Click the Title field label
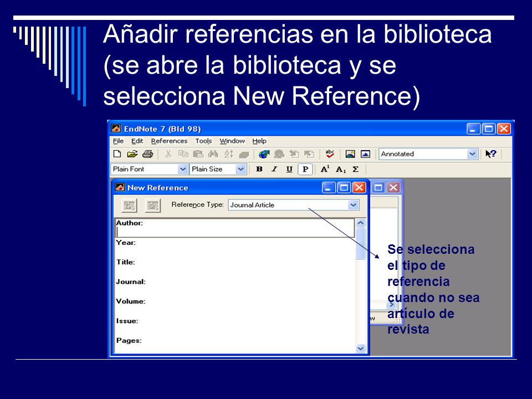 [x=126, y=262]
